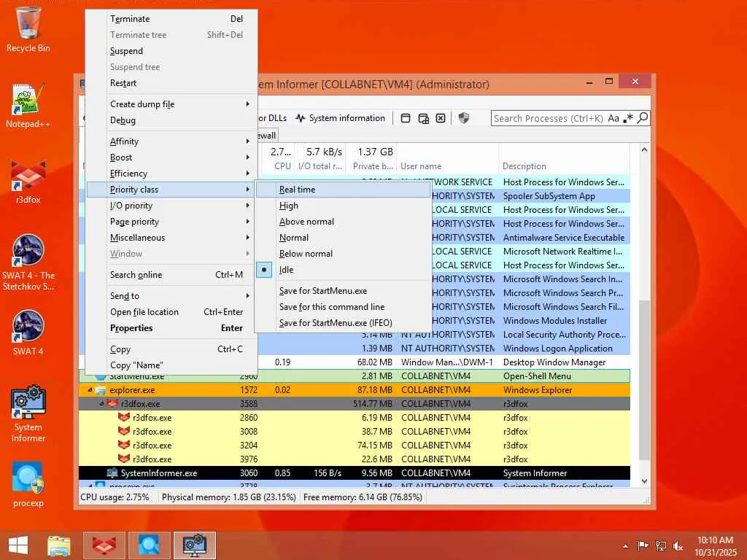Choose Save for StartMenu.exe (IFEO)
The image size is (747, 560).
point(343,323)
